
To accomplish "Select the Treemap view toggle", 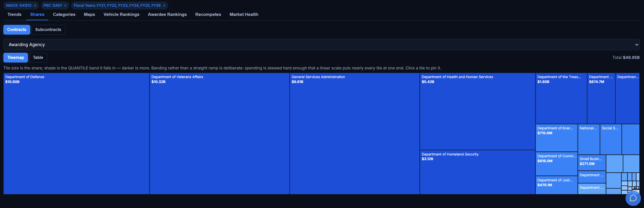I will [16, 58].
